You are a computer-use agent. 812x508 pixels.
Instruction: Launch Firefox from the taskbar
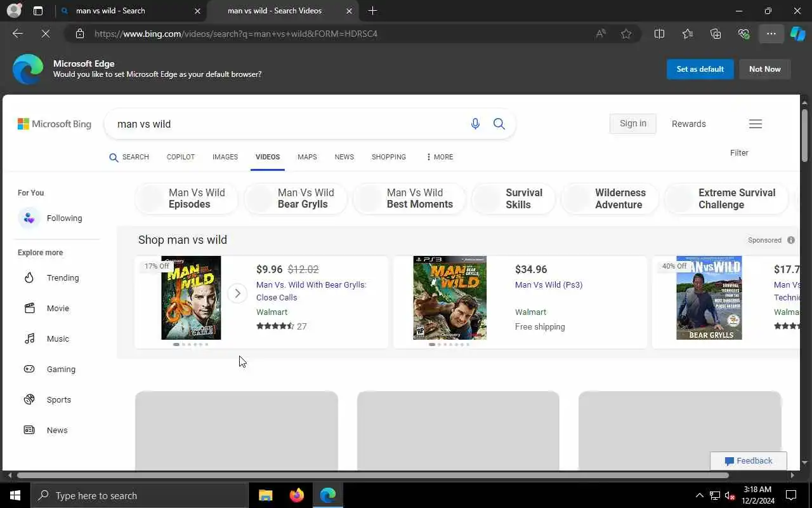(x=296, y=495)
